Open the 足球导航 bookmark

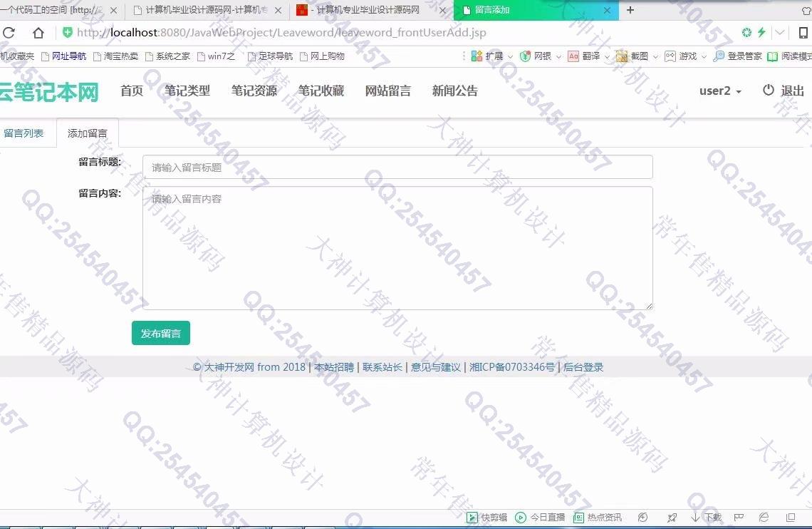[x=271, y=56]
